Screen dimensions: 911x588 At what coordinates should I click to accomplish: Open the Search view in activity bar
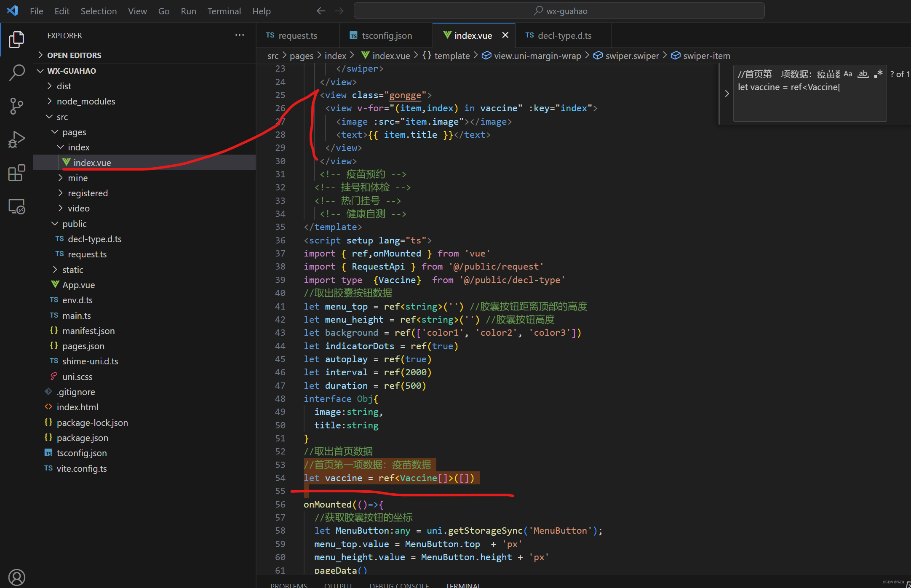[16, 72]
